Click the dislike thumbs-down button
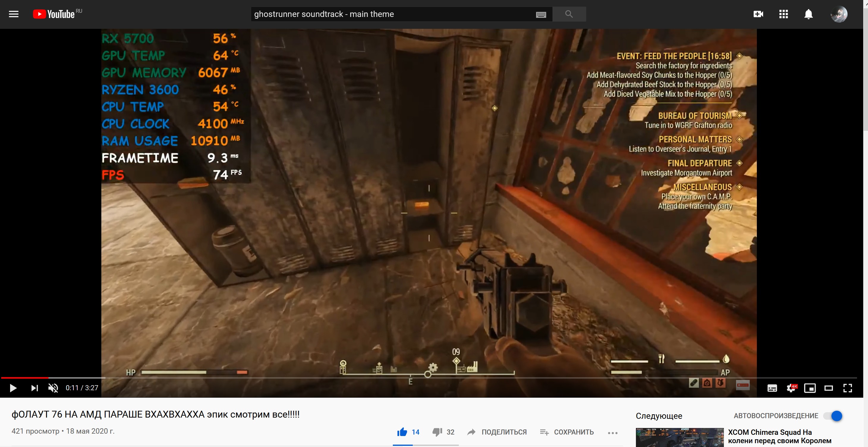The width and height of the screenshot is (868, 447). point(437,432)
